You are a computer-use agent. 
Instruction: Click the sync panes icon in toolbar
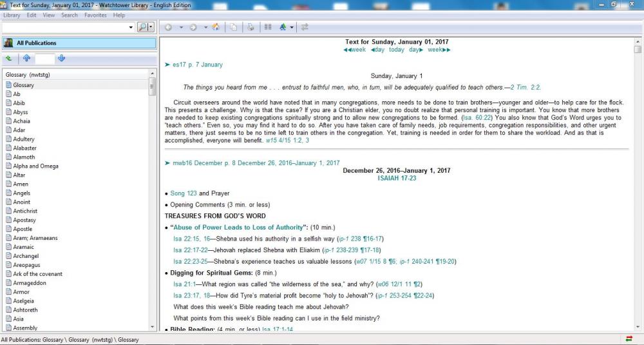click(305, 27)
